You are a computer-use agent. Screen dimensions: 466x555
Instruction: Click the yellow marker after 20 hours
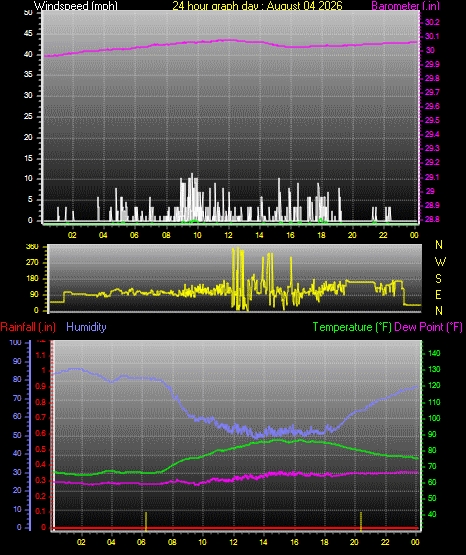[x=361, y=520]
